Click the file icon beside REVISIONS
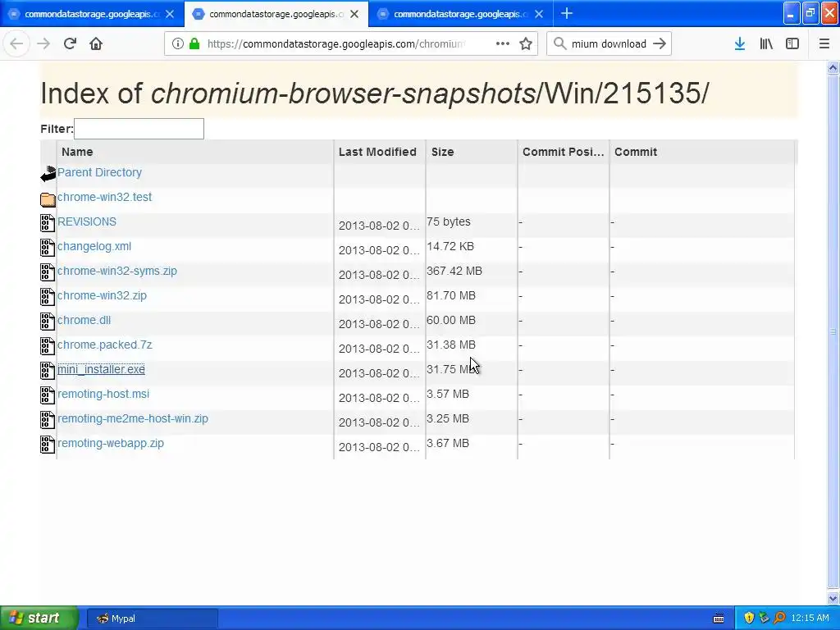The image size is (840, 630). click(x=48, y=223)
